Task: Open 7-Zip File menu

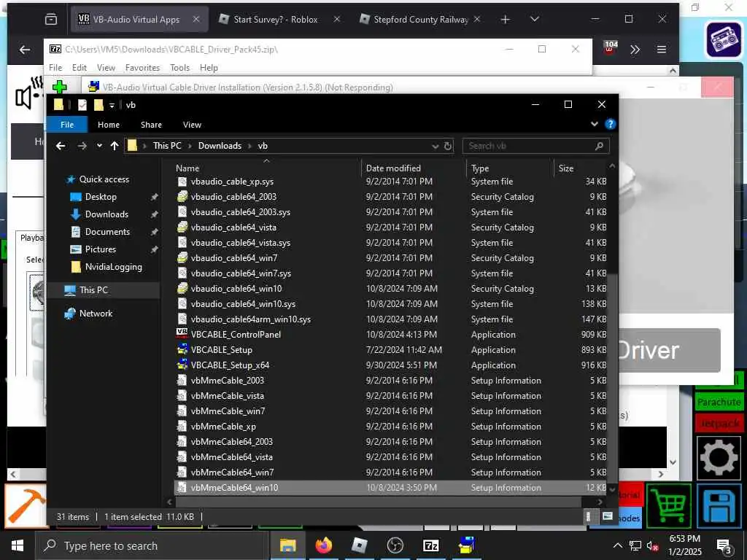Action: [x=55, y=68]
